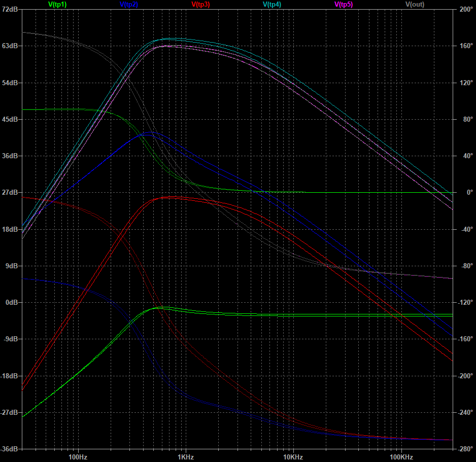Screen dimensions: 476x462
Task: Select the blue V(tp2) trace label
Action: pyautogui.click(x=129, y=5)
